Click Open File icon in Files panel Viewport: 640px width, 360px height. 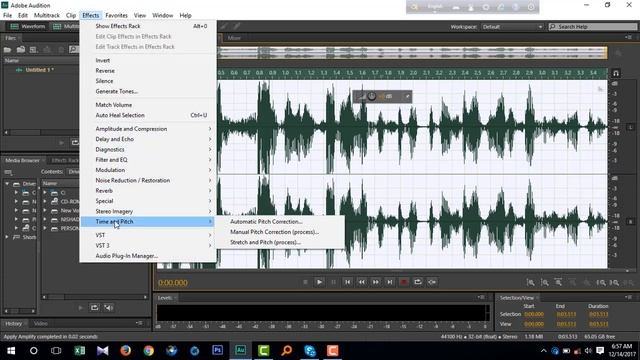(7, 49)
